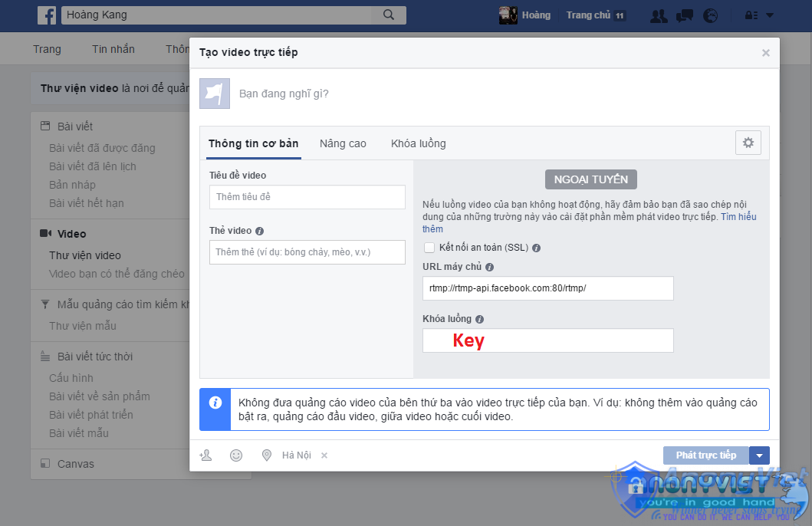This screenshot has width=812, height=526.
Task: Open Video bạn có thể đăng chéo
Action: [x=117, y=274]
